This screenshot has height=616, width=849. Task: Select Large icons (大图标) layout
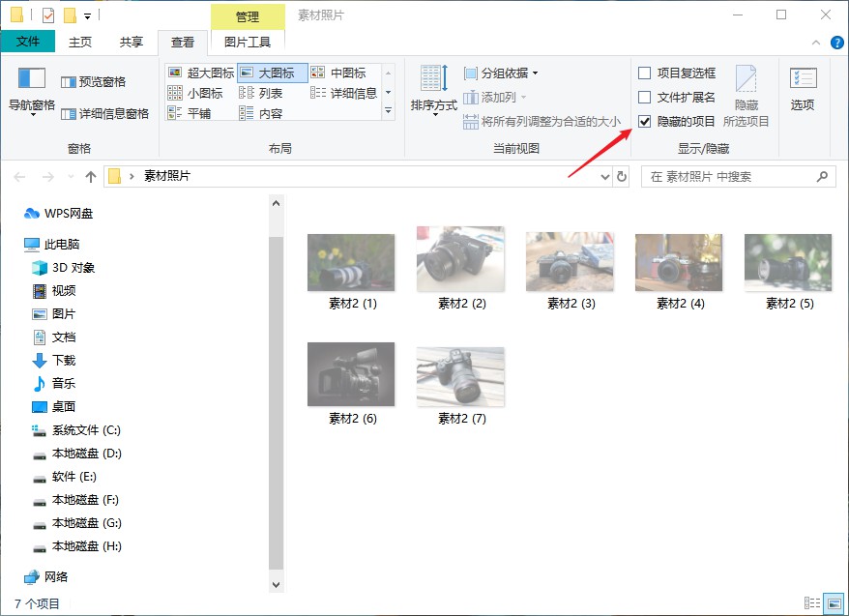pos(273,73)
